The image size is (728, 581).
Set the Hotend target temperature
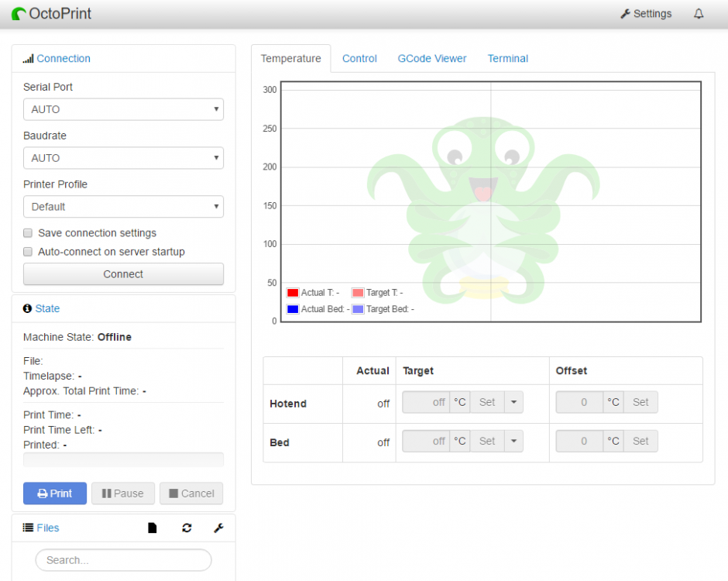[487, 402]
